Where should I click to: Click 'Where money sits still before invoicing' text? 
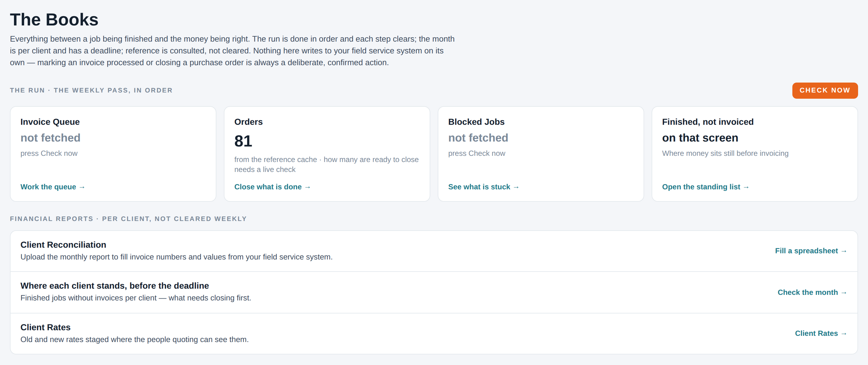click(x=725, y=153)
